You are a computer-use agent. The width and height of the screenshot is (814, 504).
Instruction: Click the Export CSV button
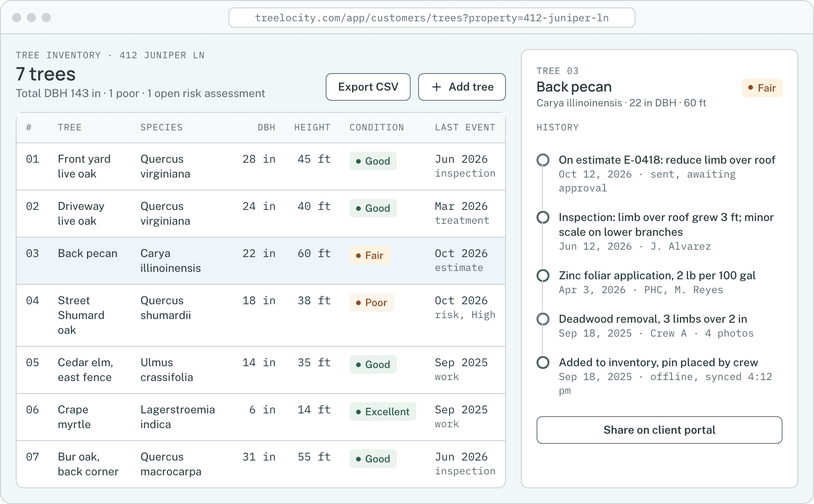368,87
